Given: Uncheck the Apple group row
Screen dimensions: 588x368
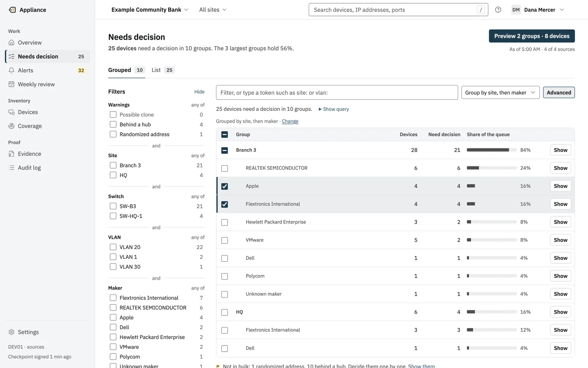Looking at the screenshot, I should tap(225, 186).
